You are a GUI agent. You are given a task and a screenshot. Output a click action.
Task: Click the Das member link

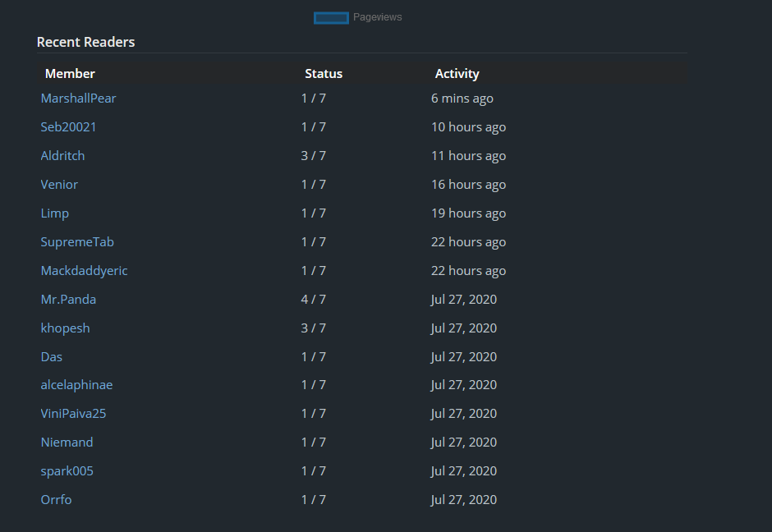click(x=52, y=357)
